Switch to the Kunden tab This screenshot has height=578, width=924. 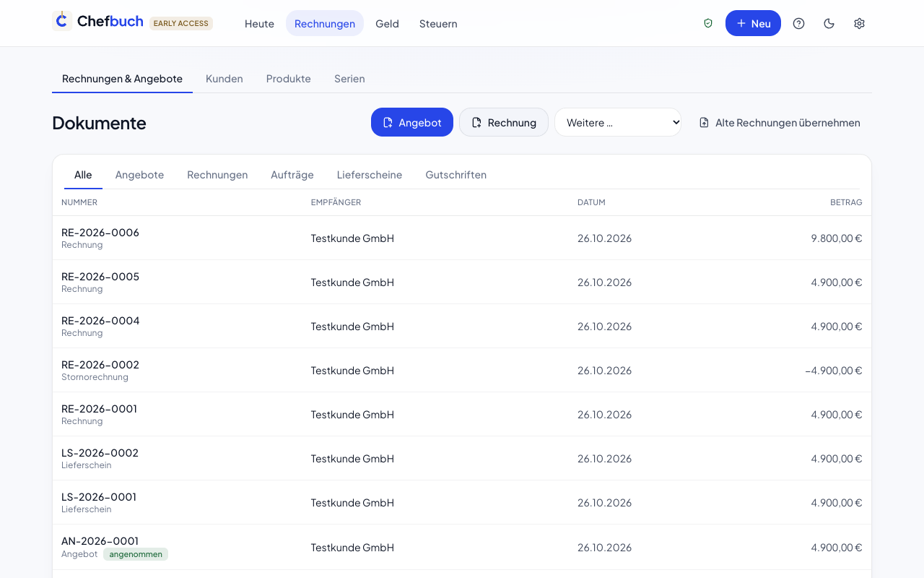(x=225, y=79)
